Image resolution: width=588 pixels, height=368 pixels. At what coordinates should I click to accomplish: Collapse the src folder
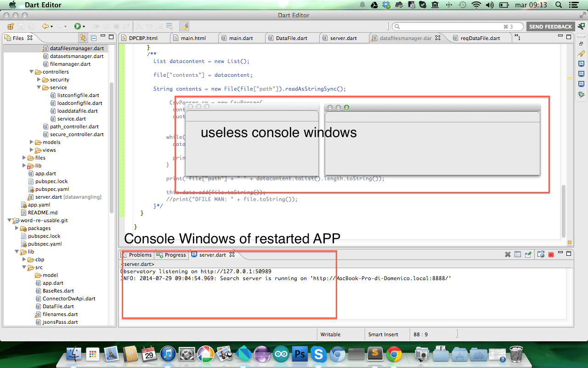pyautogui.click(x=24, y=267)
